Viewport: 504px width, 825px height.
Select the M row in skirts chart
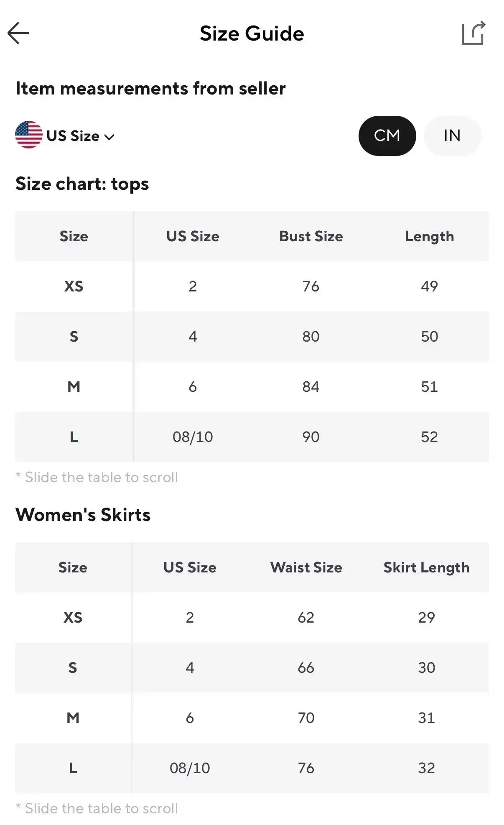coord(73,718)
